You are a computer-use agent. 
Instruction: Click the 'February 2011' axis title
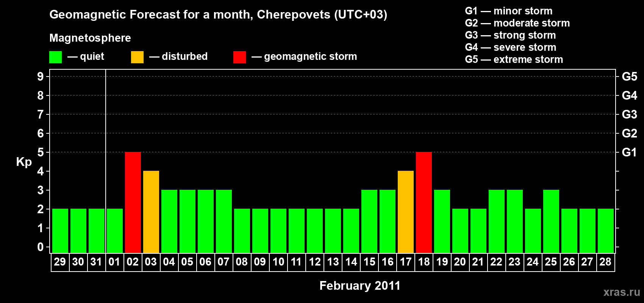pos(360,286)
